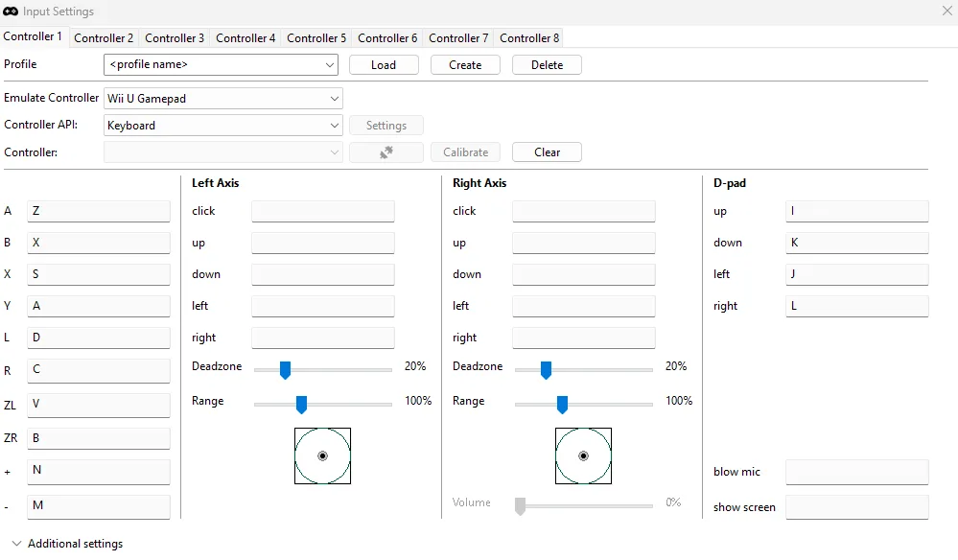The height and width of the screenshot is (560, 958).
Task: Open the Controller API dropdown
Action: (222, 126)
